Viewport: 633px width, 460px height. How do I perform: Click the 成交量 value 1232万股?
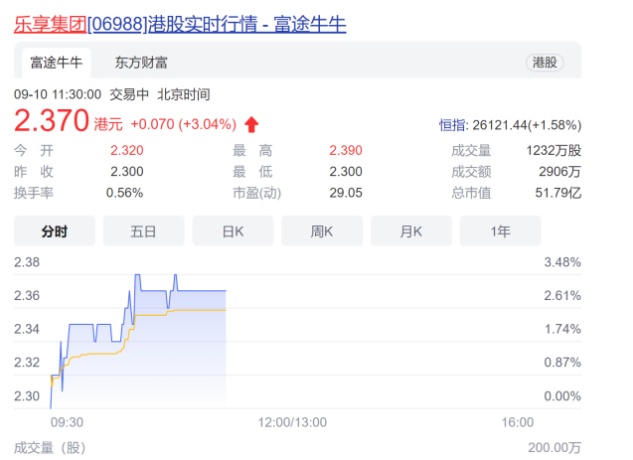pyautogui.click(x=553, y=150)
